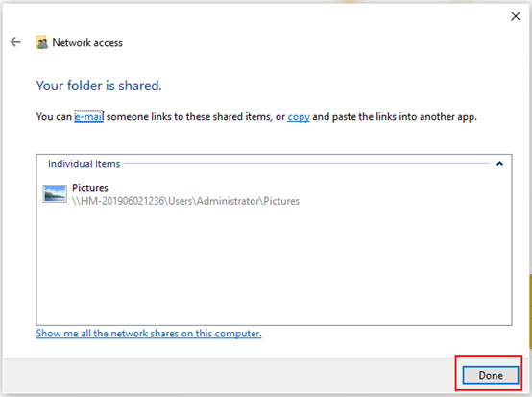
Task: Click the Network access title text
Action: tap(87, 43)
